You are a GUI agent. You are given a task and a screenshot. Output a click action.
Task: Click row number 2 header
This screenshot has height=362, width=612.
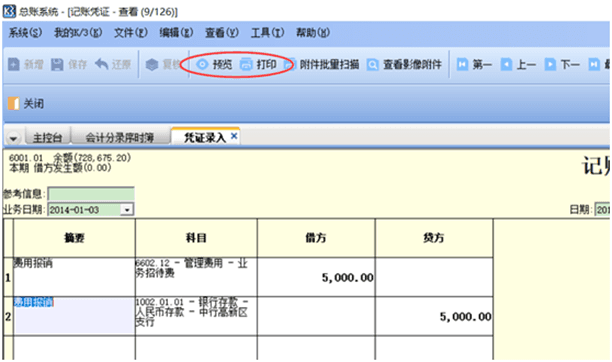coord(8,316)
